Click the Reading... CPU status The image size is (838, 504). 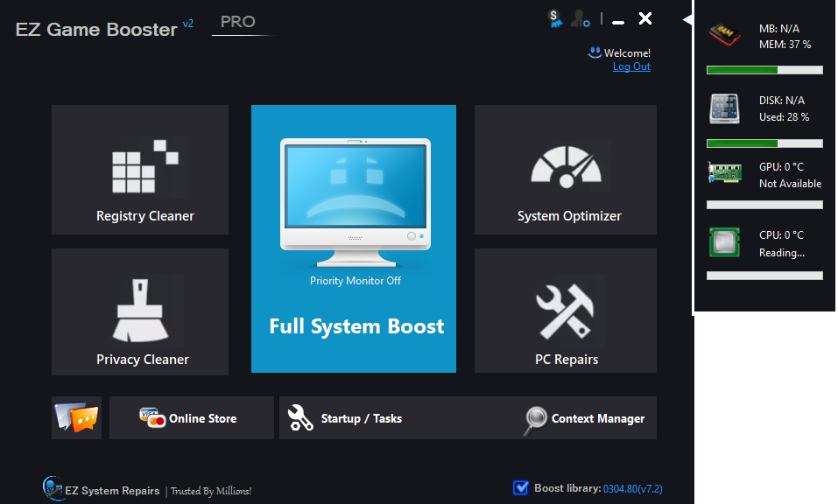click(x=782, y=253)
